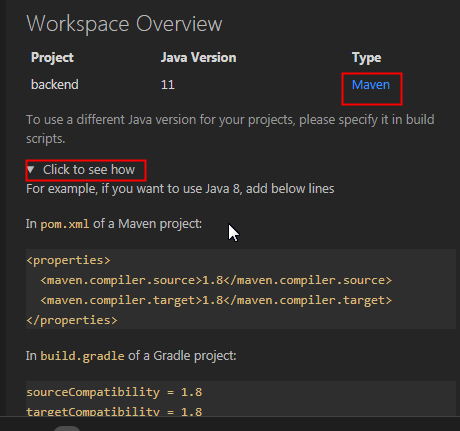The height and width of the screenshot is (431, 460).
Task: Click the 'Click to see how' summary text
Action: coord(89,170)
